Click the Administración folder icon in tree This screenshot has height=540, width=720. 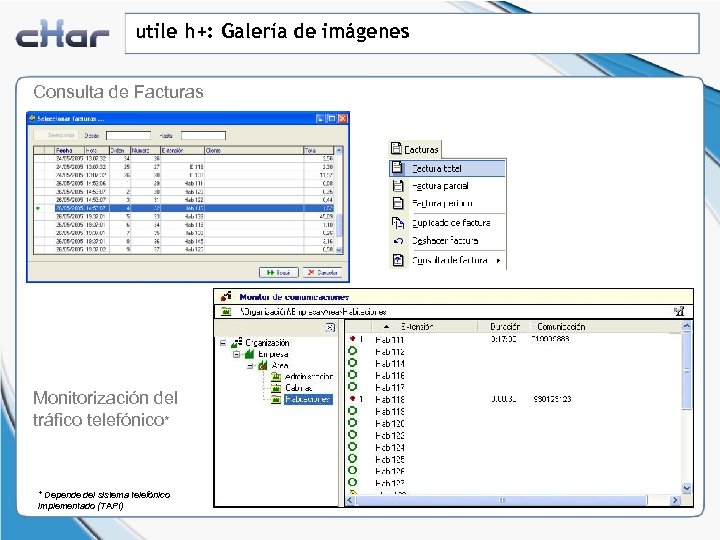pos(276,377)
